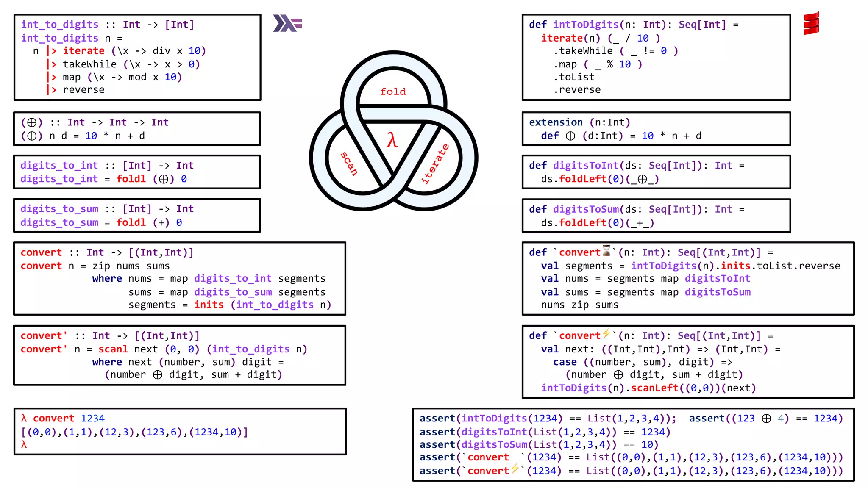
Task: Click the lightning emoji in 'def `convert' signature
Action: tap(606, 334)
